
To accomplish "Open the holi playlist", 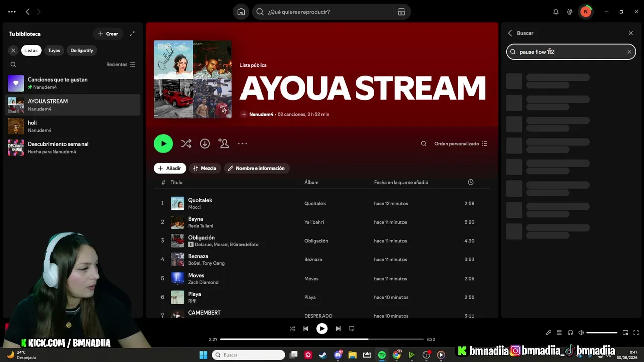I will (x=73, y=126).
